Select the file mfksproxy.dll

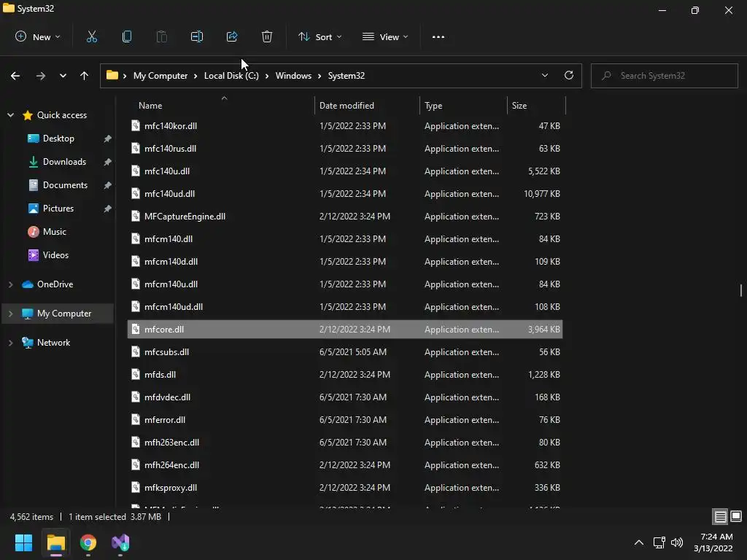coord(345,488)
